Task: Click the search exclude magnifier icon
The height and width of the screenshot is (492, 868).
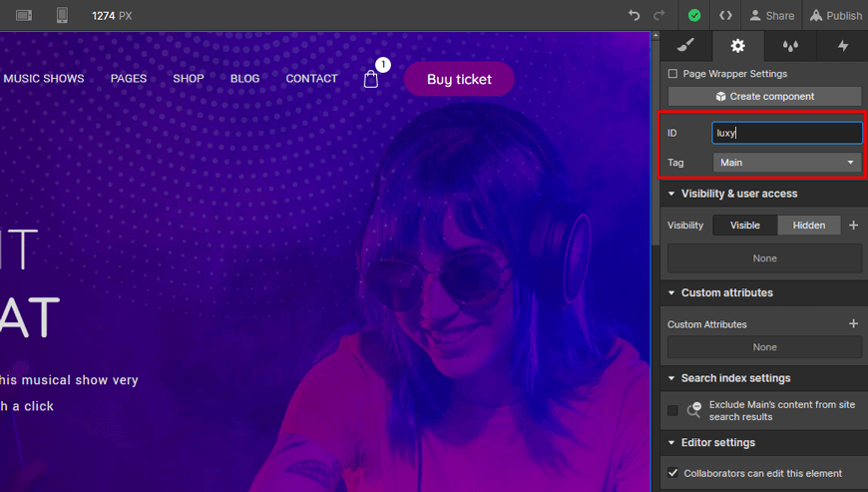Action: pos(694,410)
